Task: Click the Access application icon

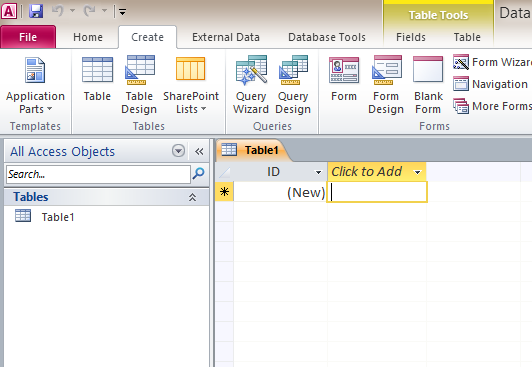Action: click(8, 11)
